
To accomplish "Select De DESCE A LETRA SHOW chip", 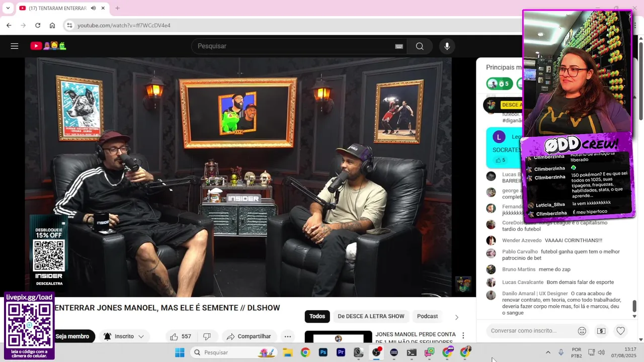I will click(371, 316).
